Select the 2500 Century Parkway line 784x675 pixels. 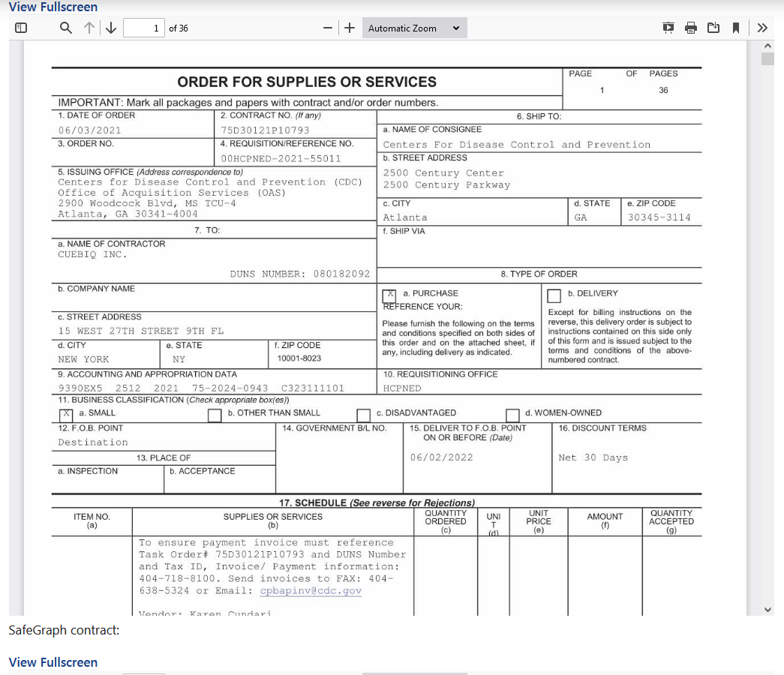click(x=446, y=185)
